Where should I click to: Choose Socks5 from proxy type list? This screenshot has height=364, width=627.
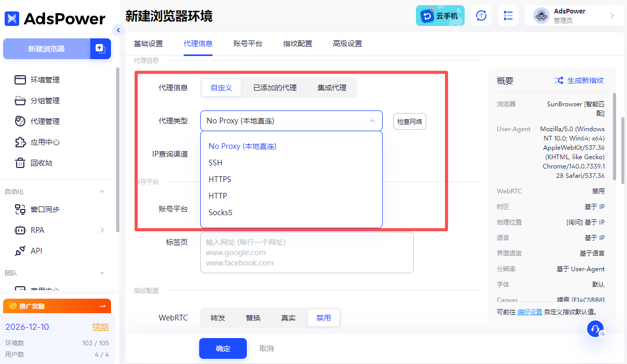pyautogui.click(x=220, y=213)
